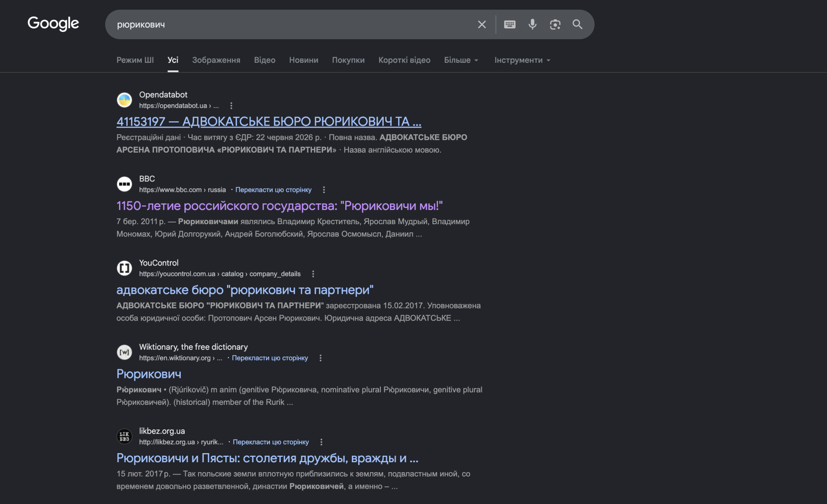Expand the Інструменти dropdown
This screenshot has width=827, height=504.
[x=522, y=60]
